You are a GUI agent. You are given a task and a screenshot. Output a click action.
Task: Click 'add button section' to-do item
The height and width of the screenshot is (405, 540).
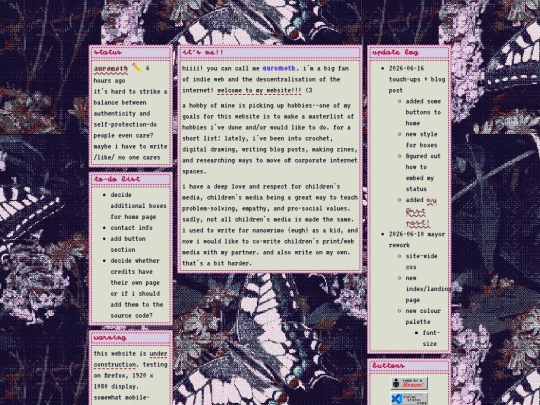coord(128,244)
